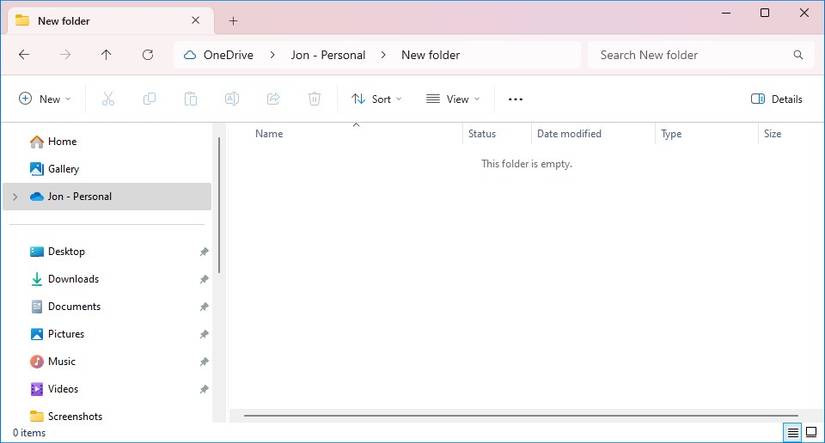
Task: Expand the Jon - Personal tree node
Action: point(14,197)
